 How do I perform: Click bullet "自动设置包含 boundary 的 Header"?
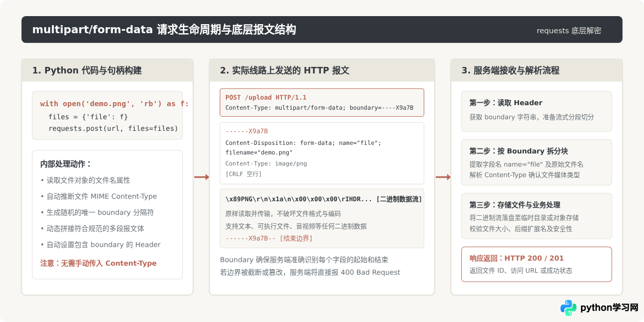tap(101, 245)
